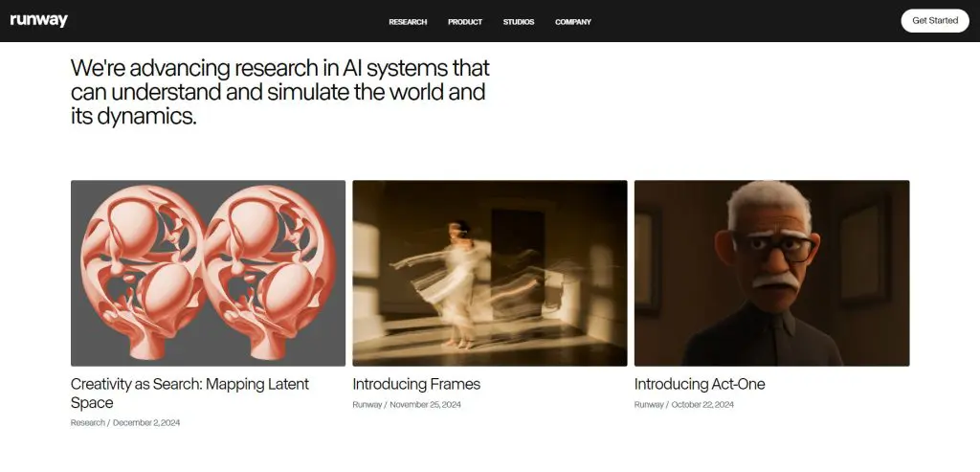The width and height of the screenshot is (980, 472).
Task: Open the Studios menu item
Action: pyautogui.click(x=519, y=22)
